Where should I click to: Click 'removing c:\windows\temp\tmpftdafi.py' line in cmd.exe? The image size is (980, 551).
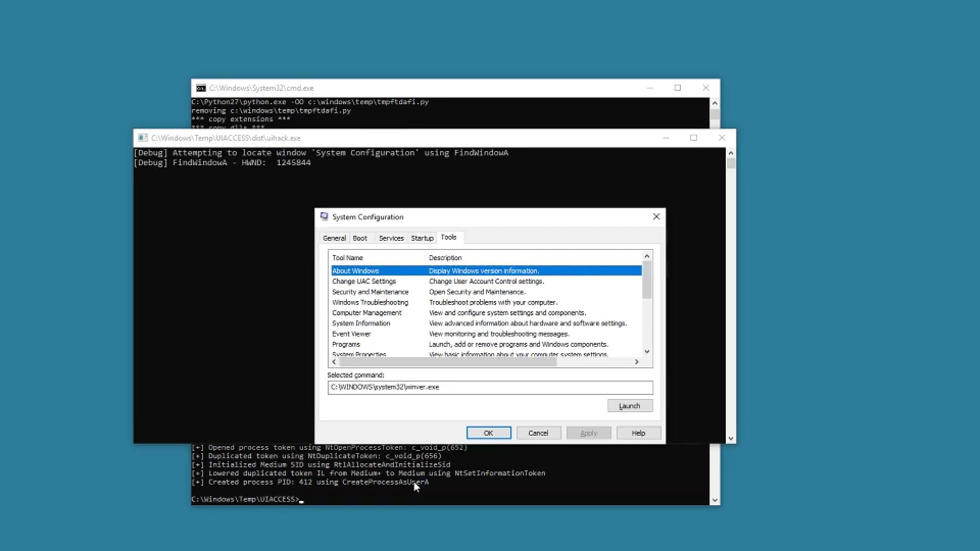271,111
